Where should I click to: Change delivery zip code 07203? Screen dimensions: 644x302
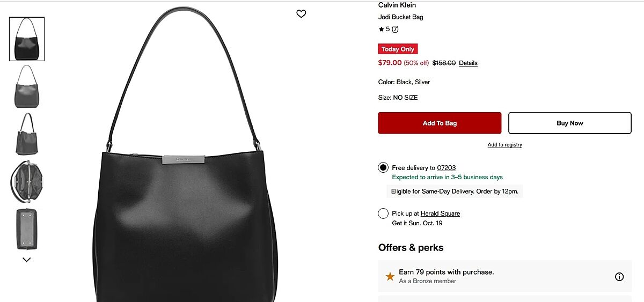coord(447,168)
